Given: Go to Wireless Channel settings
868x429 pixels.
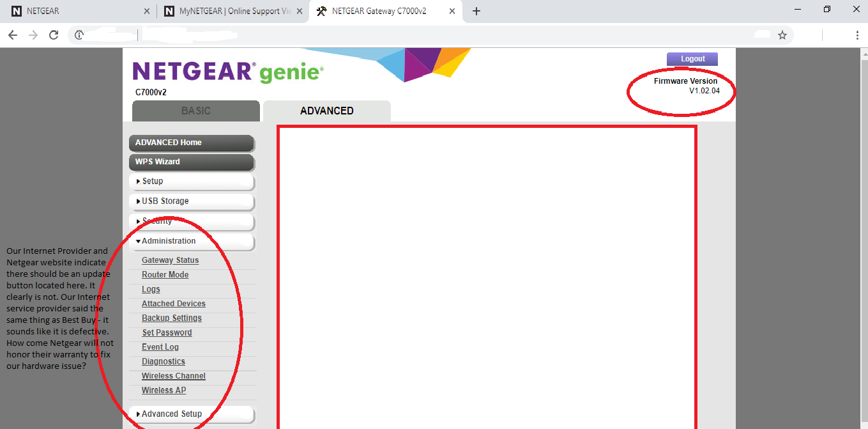Looking at the screenshot, I should pos(173,376).
